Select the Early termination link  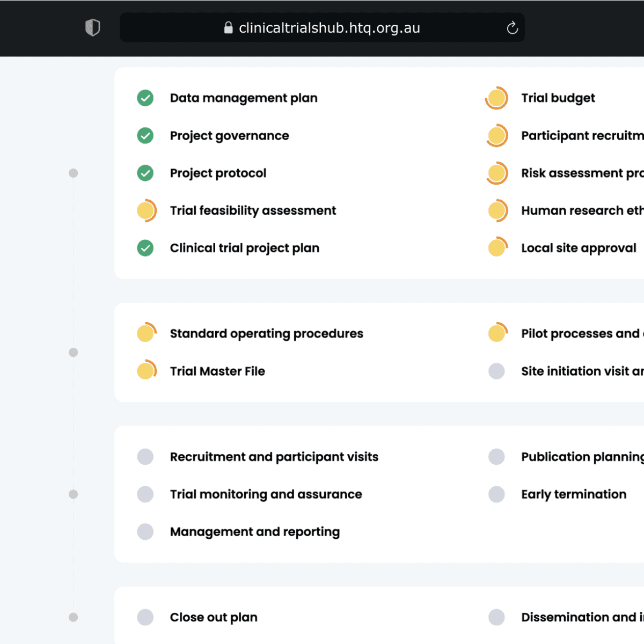click(573, 494)
